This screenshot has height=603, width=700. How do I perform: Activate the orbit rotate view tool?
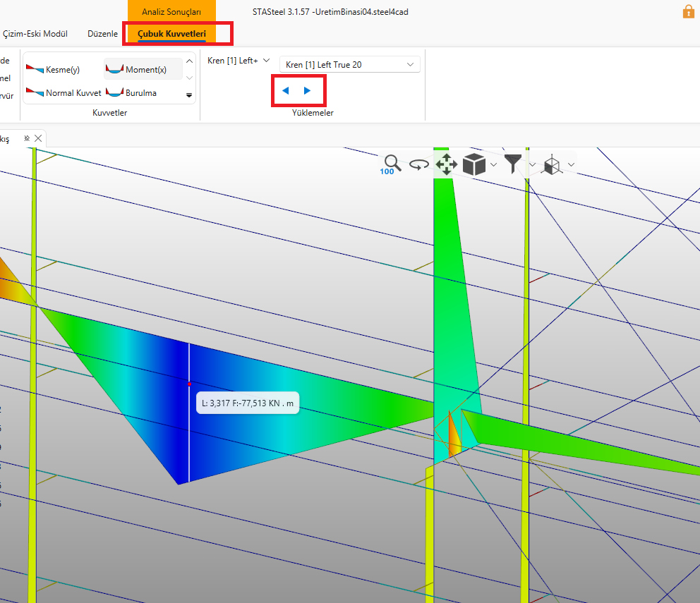(420, 164)
